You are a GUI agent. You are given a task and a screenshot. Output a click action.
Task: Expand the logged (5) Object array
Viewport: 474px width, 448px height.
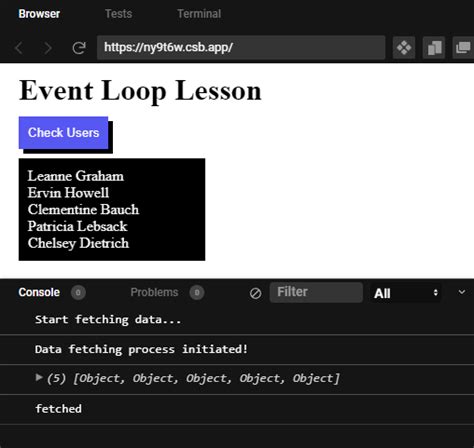pos(39,377)
